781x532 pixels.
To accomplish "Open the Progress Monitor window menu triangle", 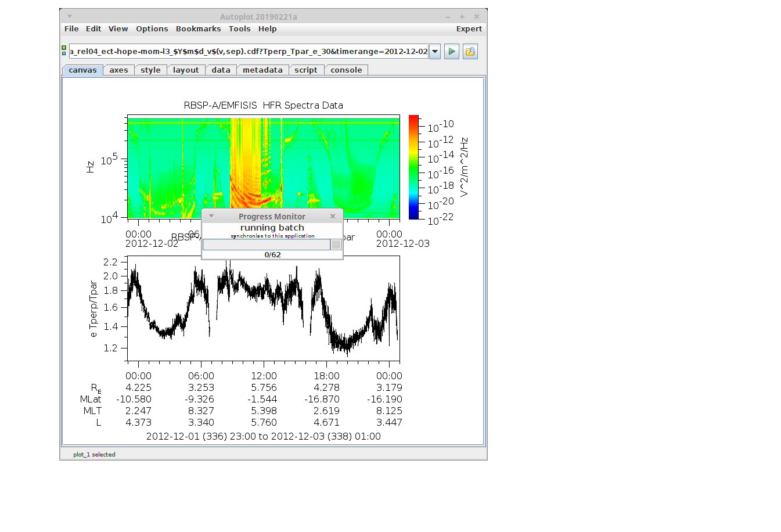I will pyautogui.click(x=211, y=216).
